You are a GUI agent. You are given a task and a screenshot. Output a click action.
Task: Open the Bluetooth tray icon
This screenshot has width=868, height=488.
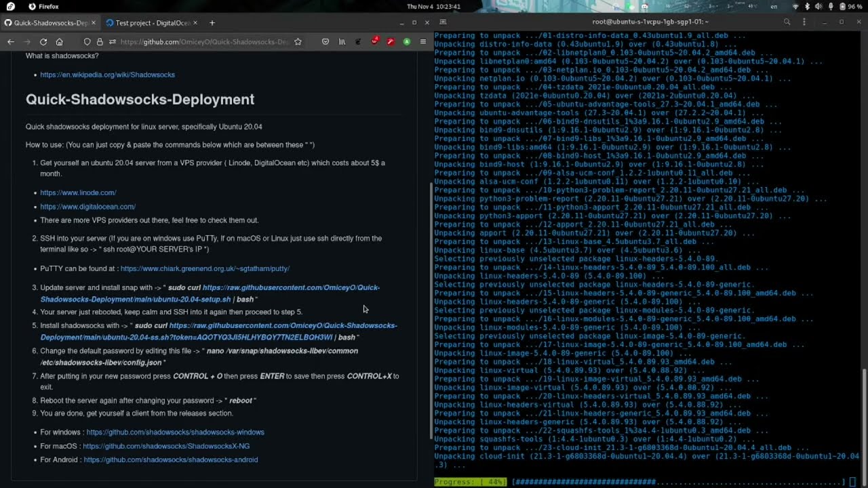click(x=807, y=6)
